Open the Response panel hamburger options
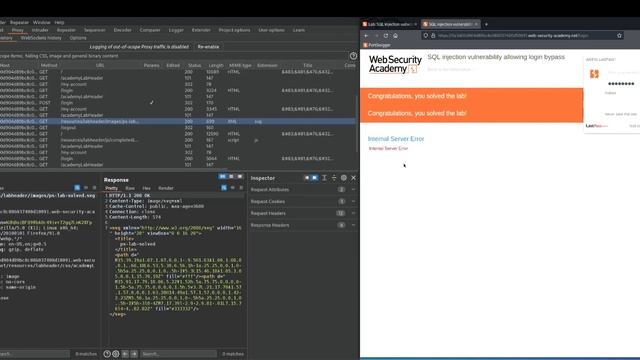The height and width of the screenshot is (360, 640). pyautogui.click(x=241, y=188)
